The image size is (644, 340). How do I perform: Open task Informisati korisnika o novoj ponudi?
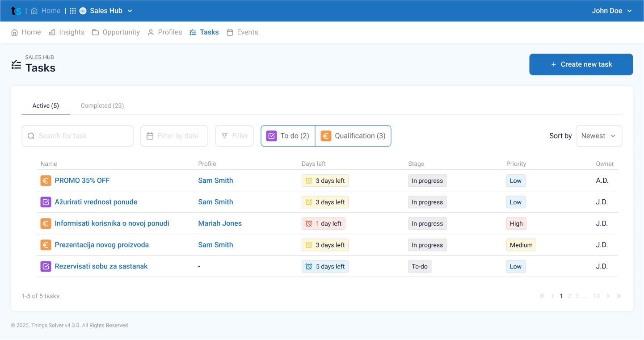click(x=112, y=223)
